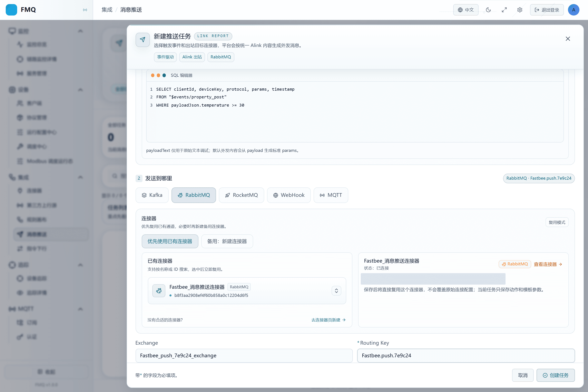Open the existing connector selector dropdown arrows
Viewport: 588px width, 392px height.
click(336, 291)
